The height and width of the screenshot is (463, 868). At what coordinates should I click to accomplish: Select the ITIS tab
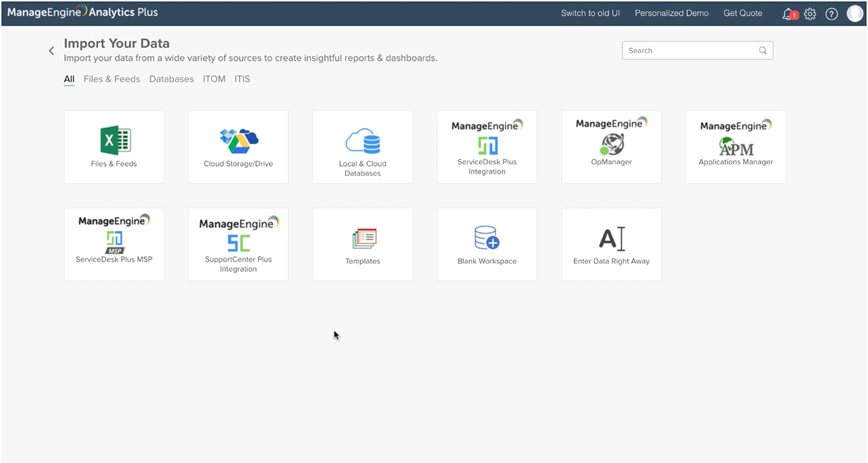[242, 79]
